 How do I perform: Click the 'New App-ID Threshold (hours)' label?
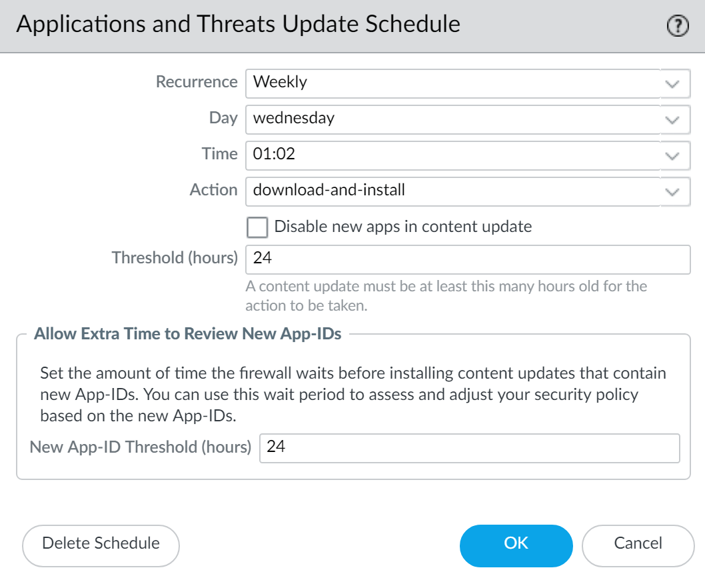pos(140,447)
